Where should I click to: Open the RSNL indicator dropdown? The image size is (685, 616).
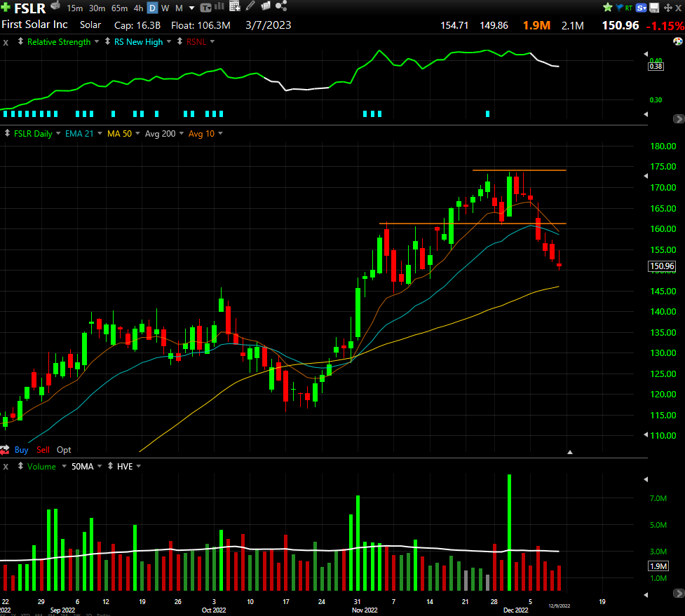pyautogui.click(x=212, y=41)
